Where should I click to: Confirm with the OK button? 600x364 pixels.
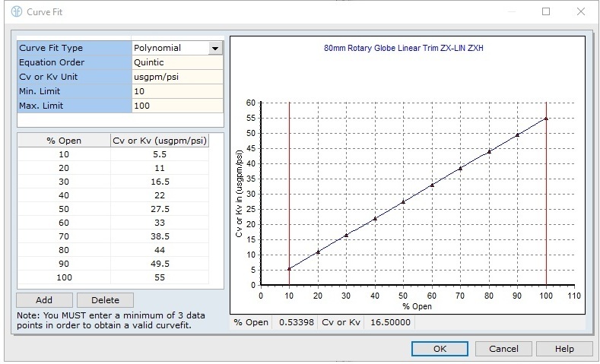point(440,349)
